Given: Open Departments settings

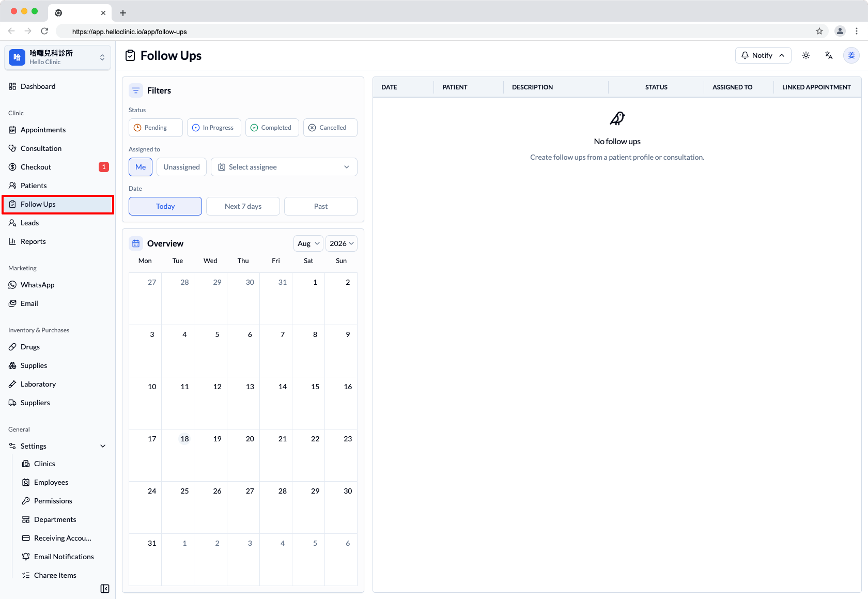Looking at the screenshot, I should tap(64, 519).
